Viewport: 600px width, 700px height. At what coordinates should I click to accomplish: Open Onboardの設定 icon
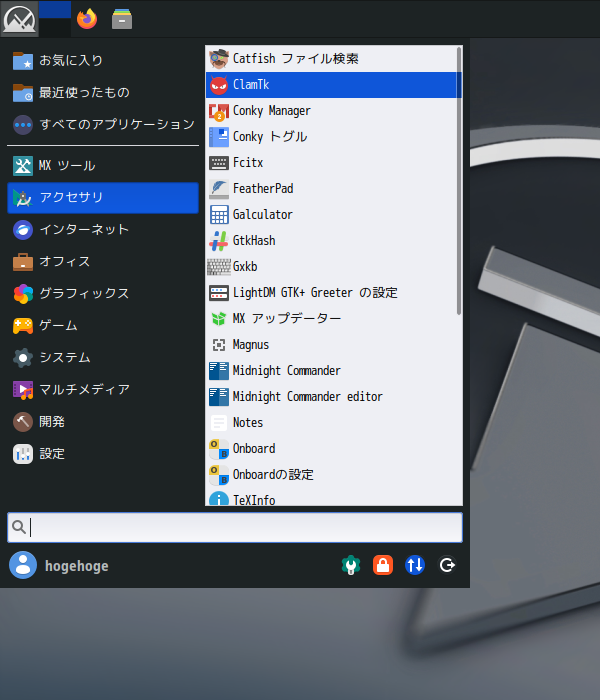tap(219, 475)
